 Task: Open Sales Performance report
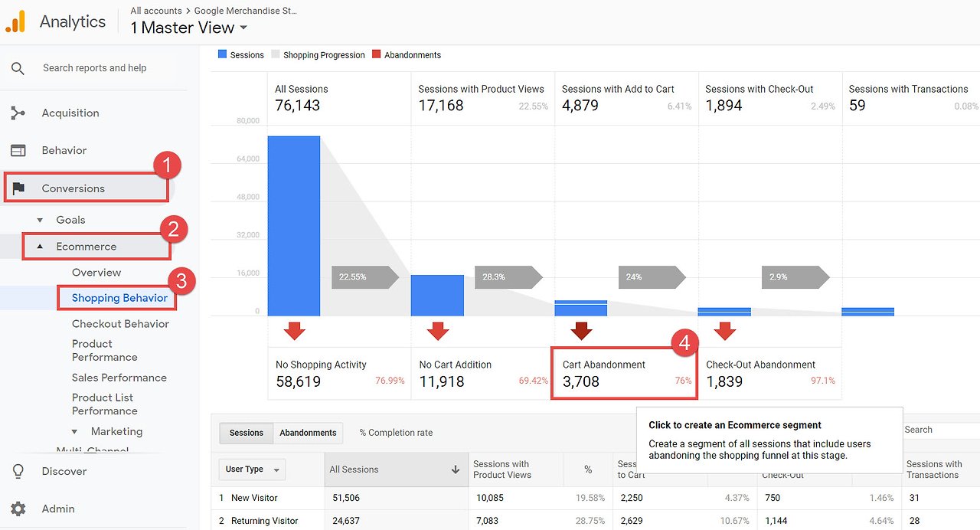click(x=119, y=378)
